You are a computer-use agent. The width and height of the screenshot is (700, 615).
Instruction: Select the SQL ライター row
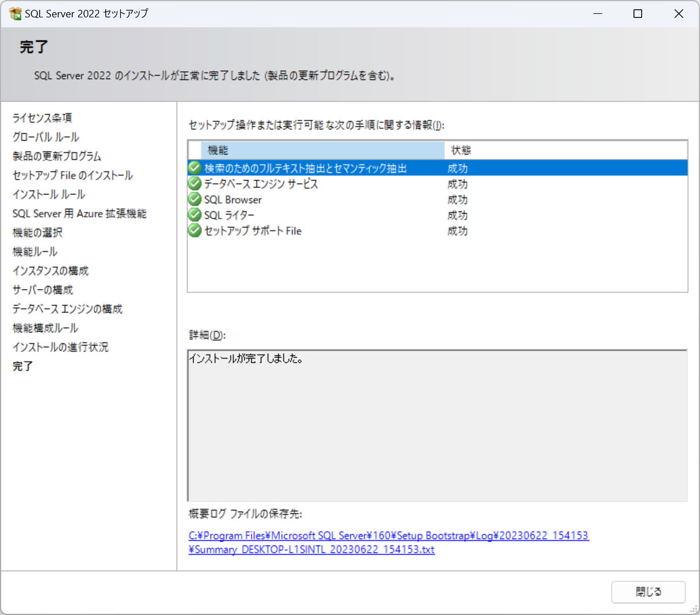pyautogui.click(x=438, y=215)
